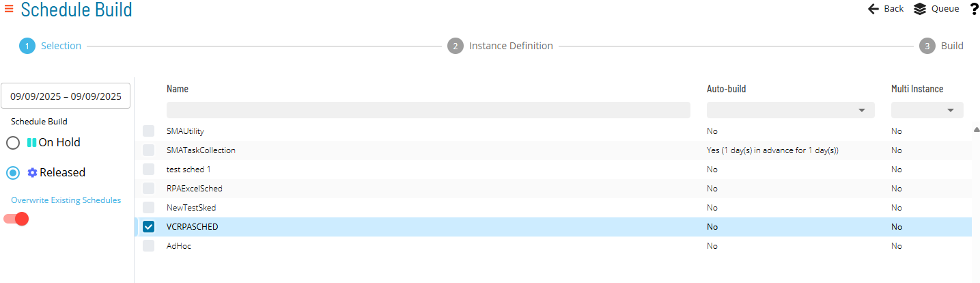Check the SMAUtility checkbox
This screenshot has width=980, height=283.
pos(148,131)
